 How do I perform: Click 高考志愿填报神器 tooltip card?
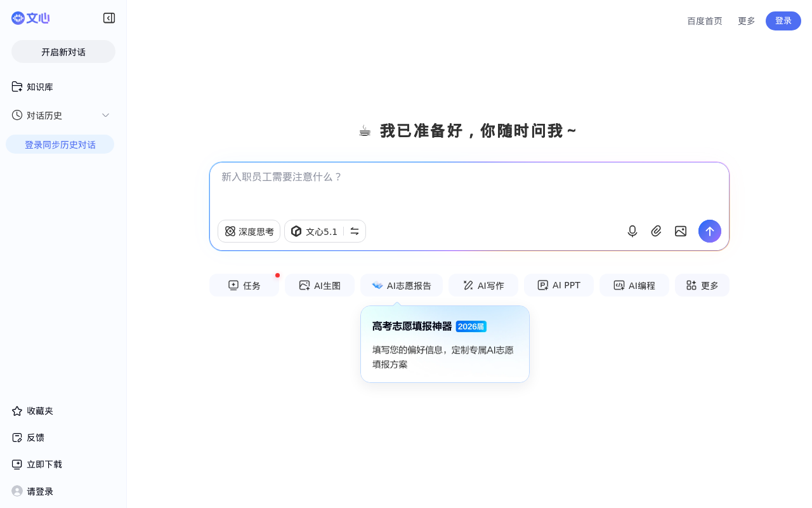coord(445,344)
